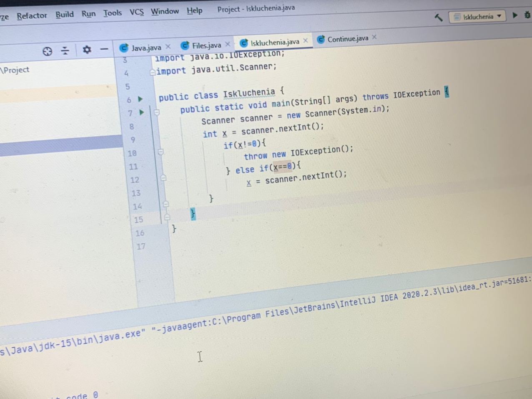The width and height of the screenshot is (532, 399).
Task: Switch to the Files.java tab
Action: 206,45
